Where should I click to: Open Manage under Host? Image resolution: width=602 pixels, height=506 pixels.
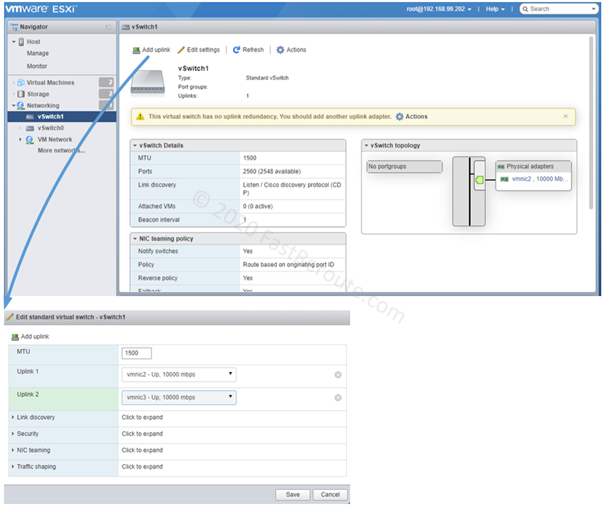coord(38,53)
